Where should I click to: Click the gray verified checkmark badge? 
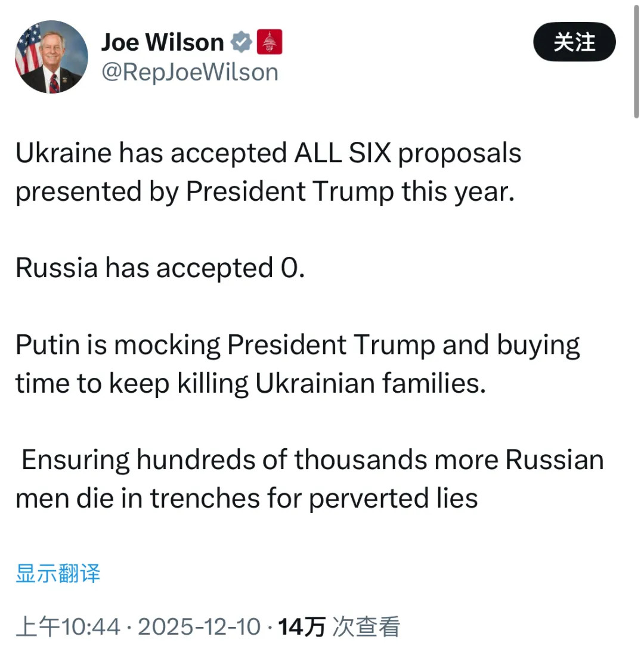click(241, 42)
